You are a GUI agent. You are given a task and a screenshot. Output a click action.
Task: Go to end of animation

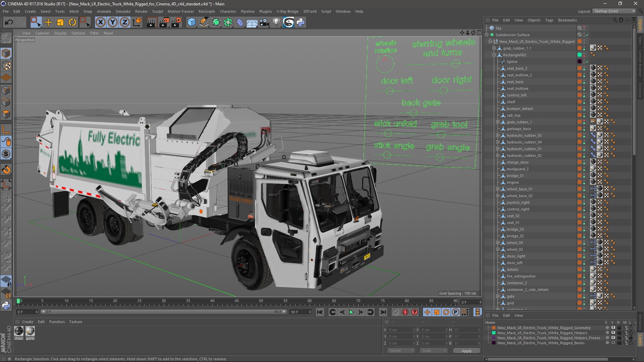pyautogui.click(x=383, y=312)
